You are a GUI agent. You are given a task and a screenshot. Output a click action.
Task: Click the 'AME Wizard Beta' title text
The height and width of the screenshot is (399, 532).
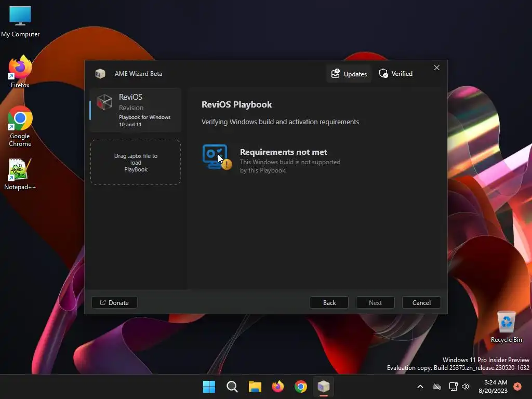pos(138,74)
